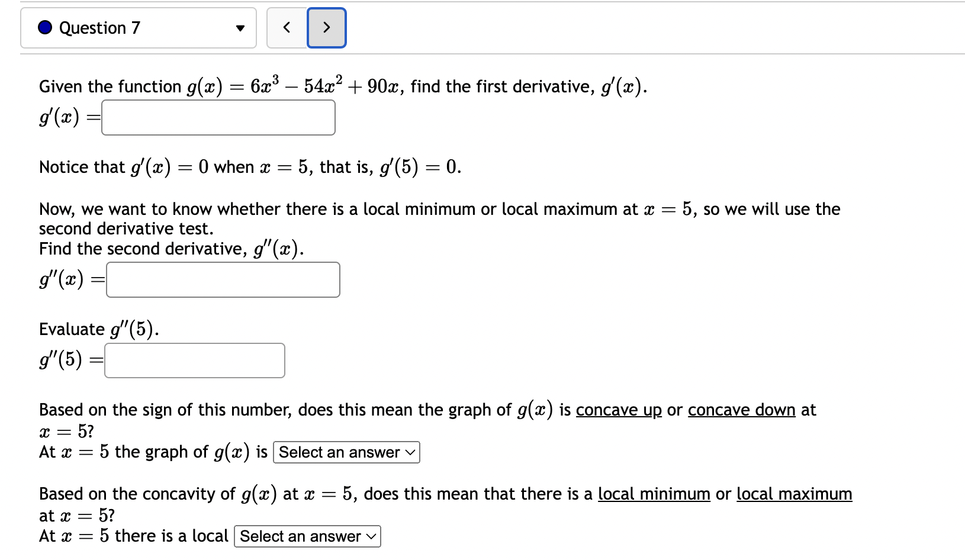
Task: Click the 'local minimum' underlined link
Action: (x=654, y=494)
